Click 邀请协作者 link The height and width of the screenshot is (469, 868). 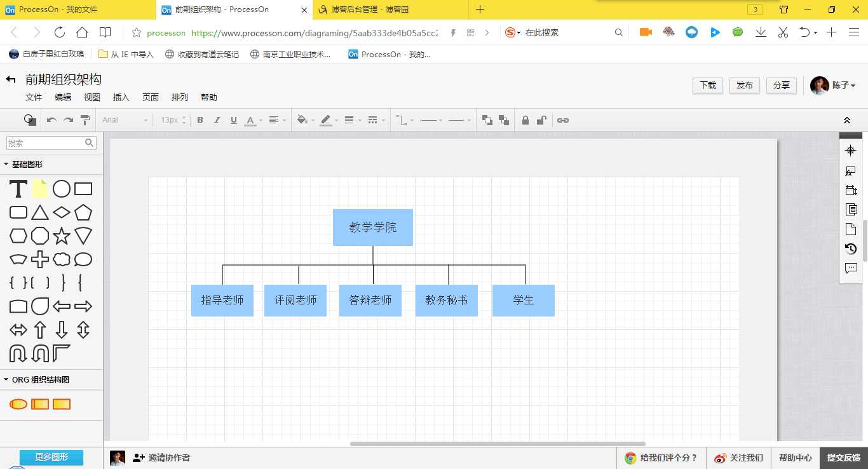click(x=161, y=458)
